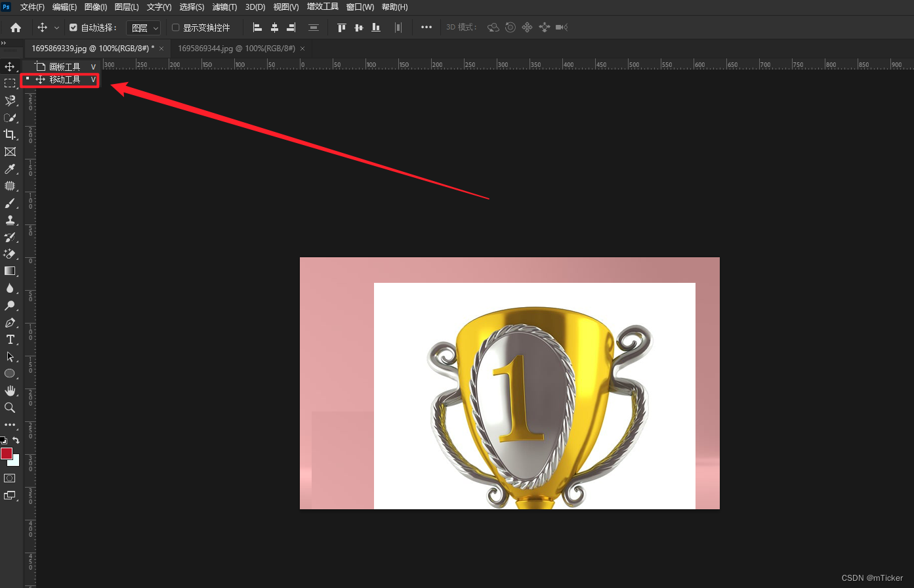Select the Quick Selection tool
The image size is (914, 588).
coord(10,117)
